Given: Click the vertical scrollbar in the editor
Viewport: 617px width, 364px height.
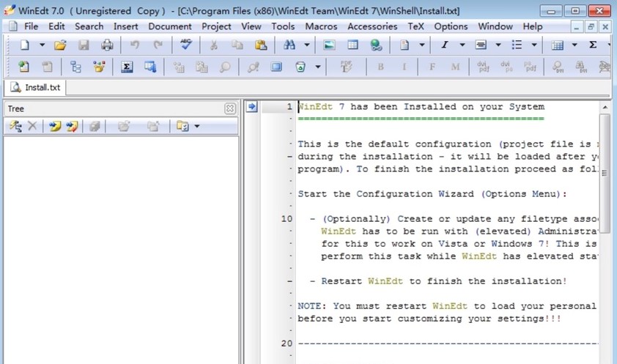Looking at the screenshot, I should (x=605, y=220).
